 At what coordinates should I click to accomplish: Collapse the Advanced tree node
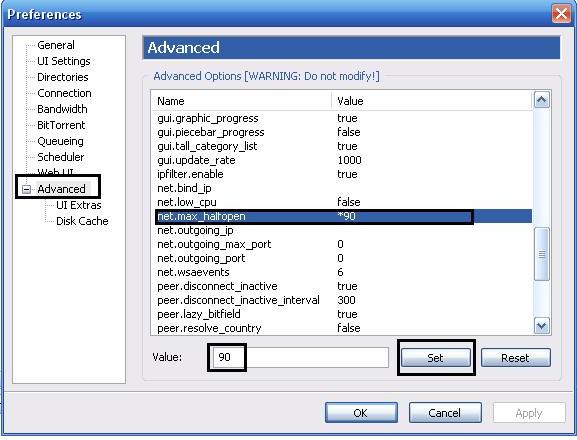[26, 189]
